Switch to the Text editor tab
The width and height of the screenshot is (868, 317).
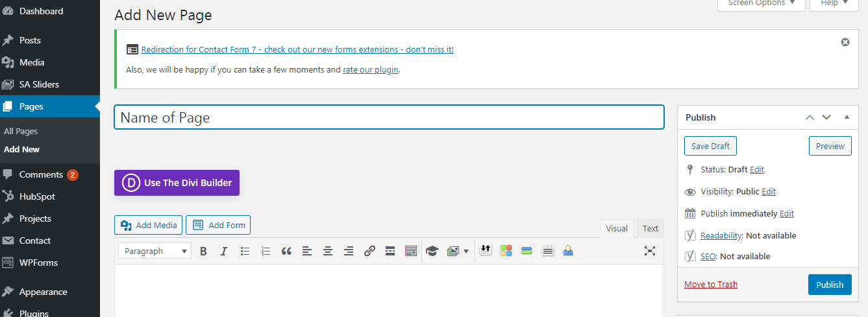pyautogui.click(x=651, y=228)
